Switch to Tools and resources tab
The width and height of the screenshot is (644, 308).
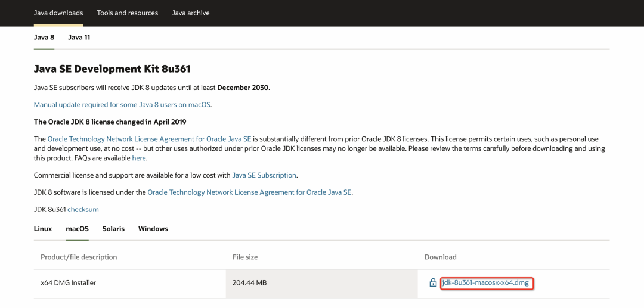tap(128, 13)
